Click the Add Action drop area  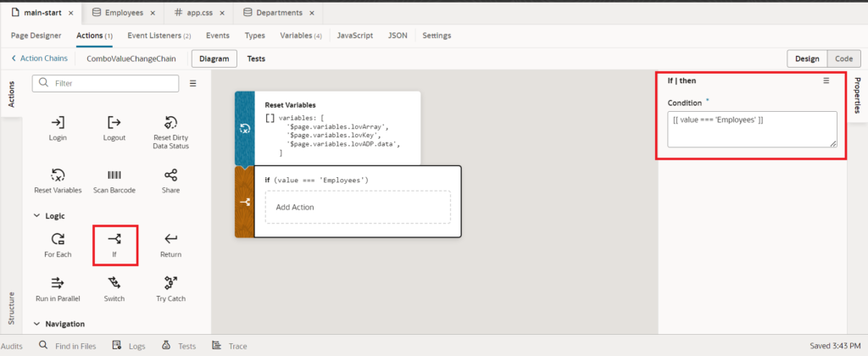[358, 207]
